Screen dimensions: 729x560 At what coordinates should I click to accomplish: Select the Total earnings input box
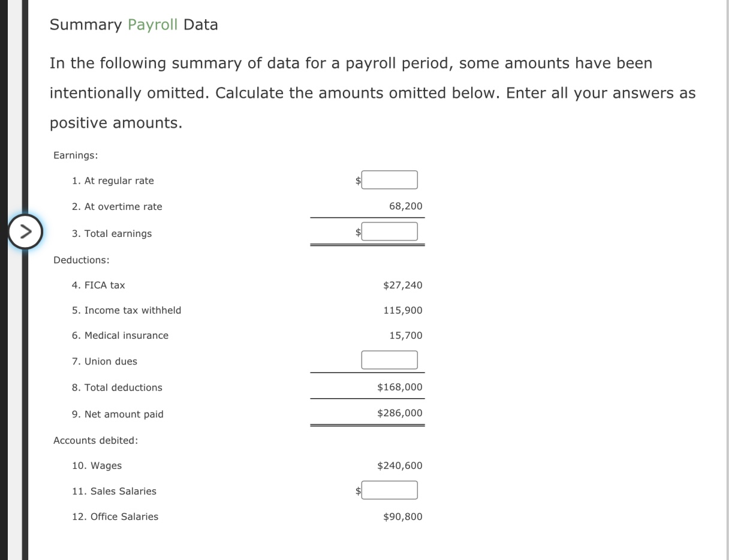389,231
